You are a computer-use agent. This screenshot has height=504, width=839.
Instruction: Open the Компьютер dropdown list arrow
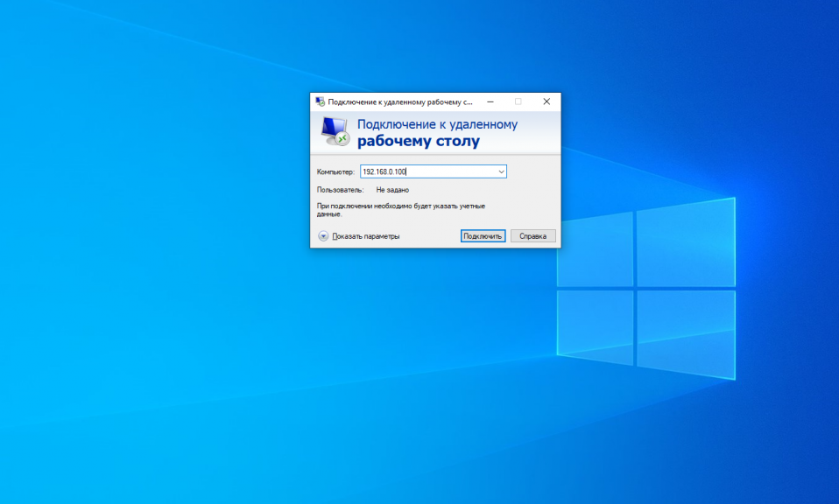[x=501, y=172]
